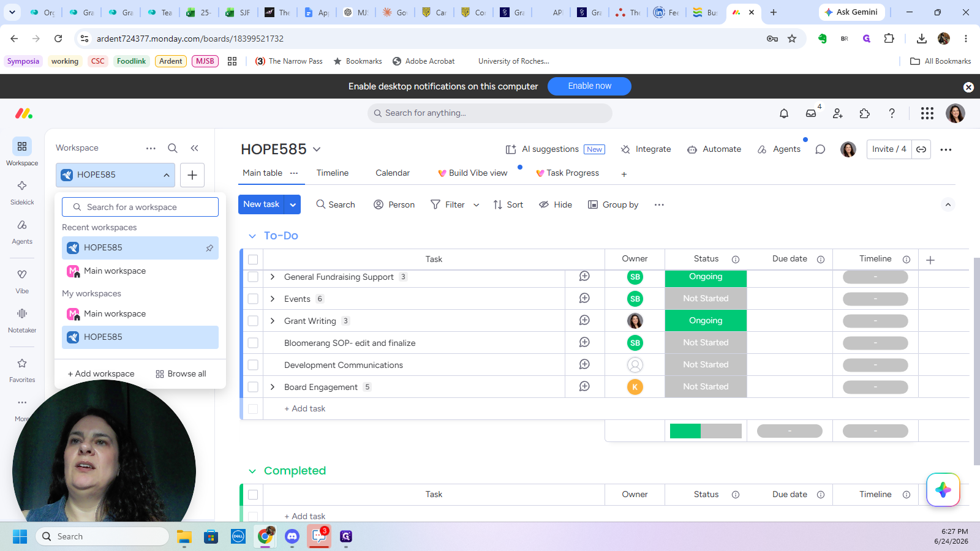Open the apps puzzle-piece icon in monday header
This screenshot has width=980, height=551.
pyautogui.click(x=865, y=113)
